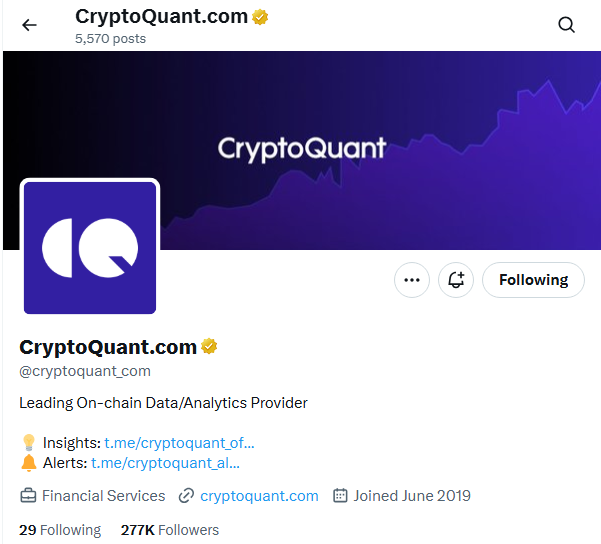The image size is (601, 544).
Task: View the 277K Followers list
Action: [x=170, y=530]
